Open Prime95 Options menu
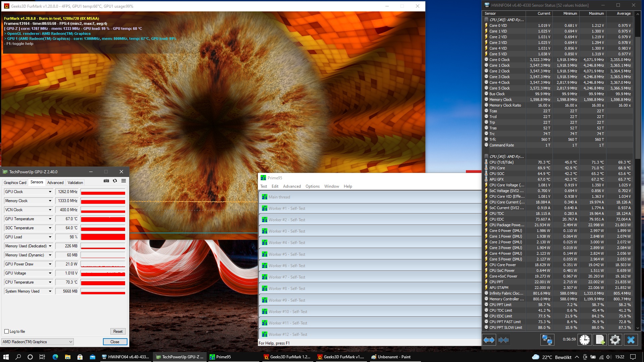The height and width of the screenshot is (362, 644). pos(312,186)
